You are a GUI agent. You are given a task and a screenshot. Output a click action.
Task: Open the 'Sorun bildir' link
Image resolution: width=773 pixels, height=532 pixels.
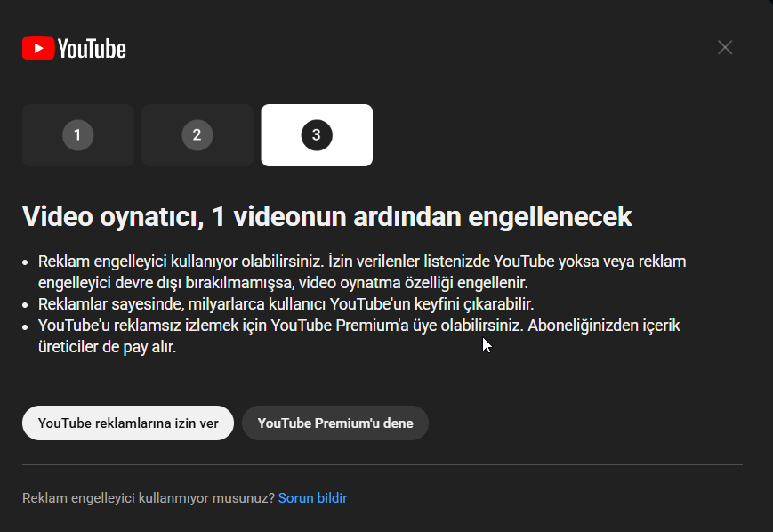coord(312,498)
